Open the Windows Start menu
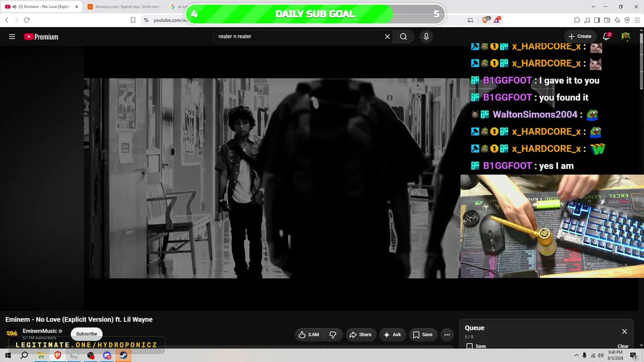644x362 pixels. pos(8,355)
